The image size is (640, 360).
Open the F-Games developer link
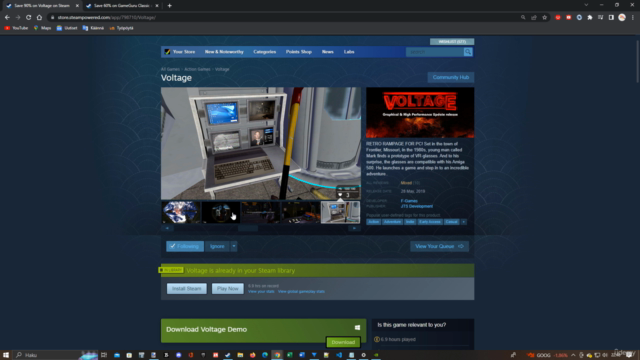pos(409,201)
